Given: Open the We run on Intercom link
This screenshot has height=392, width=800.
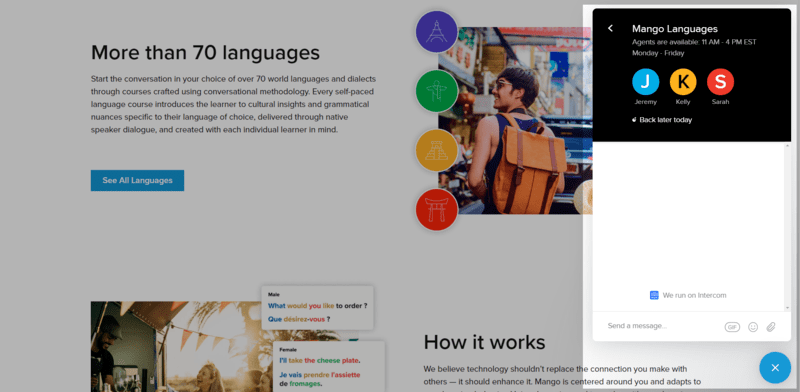Looking at the screenshot, I should pos(688,295).
